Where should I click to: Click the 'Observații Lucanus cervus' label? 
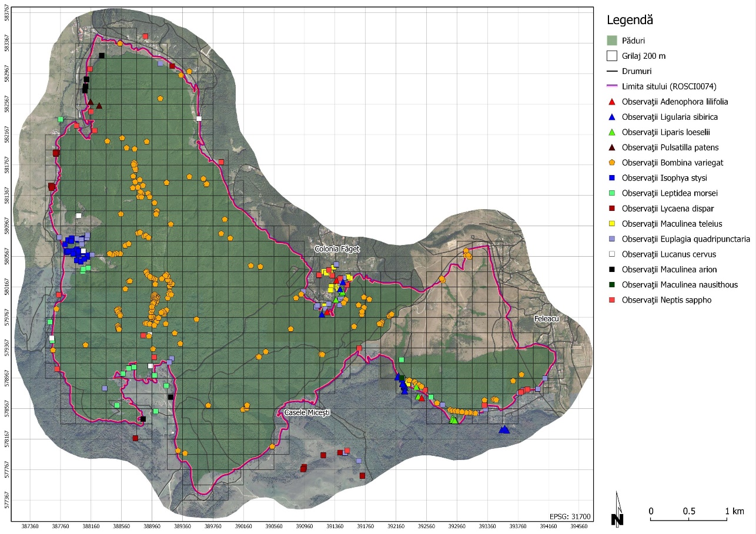pyautogui.click(x=669, y=254)
